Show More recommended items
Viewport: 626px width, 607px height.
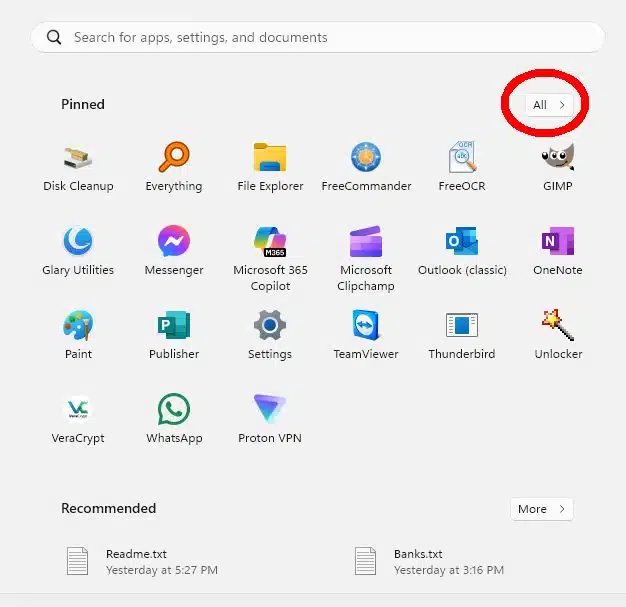pyautogui.click(x=541, y=509)
